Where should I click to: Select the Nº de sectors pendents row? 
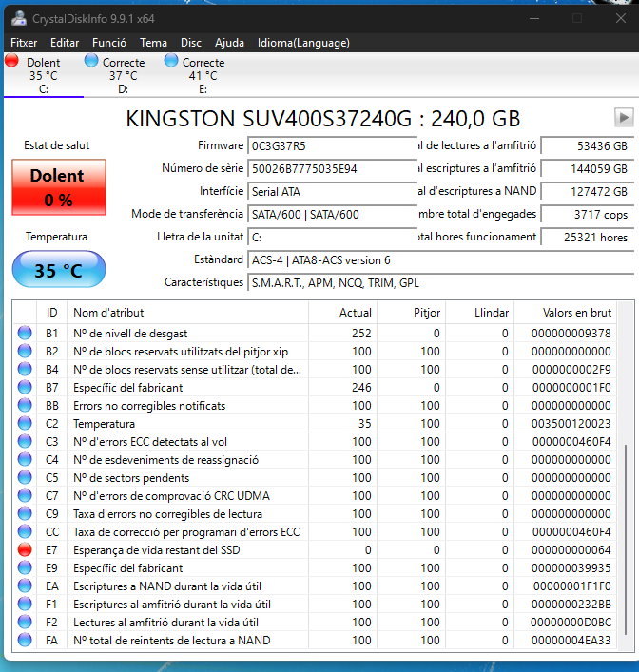[315, 477]
